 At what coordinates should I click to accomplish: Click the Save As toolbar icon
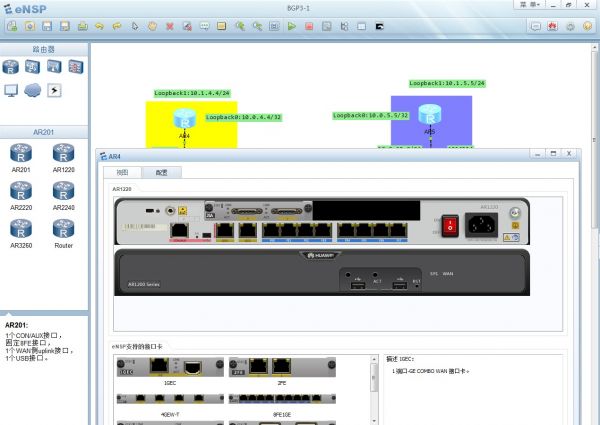tap(65, 26)
